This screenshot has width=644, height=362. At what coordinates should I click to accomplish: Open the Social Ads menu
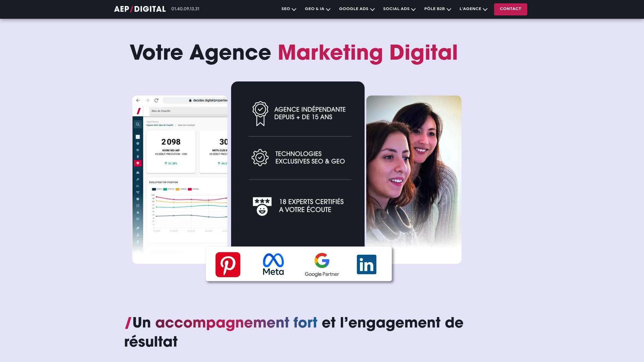tap(399, 9)
